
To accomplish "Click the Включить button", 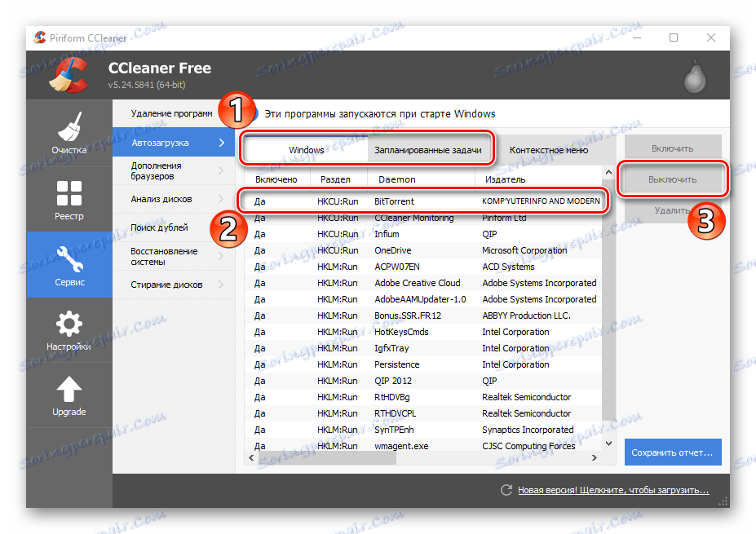I will click(673, 148).
